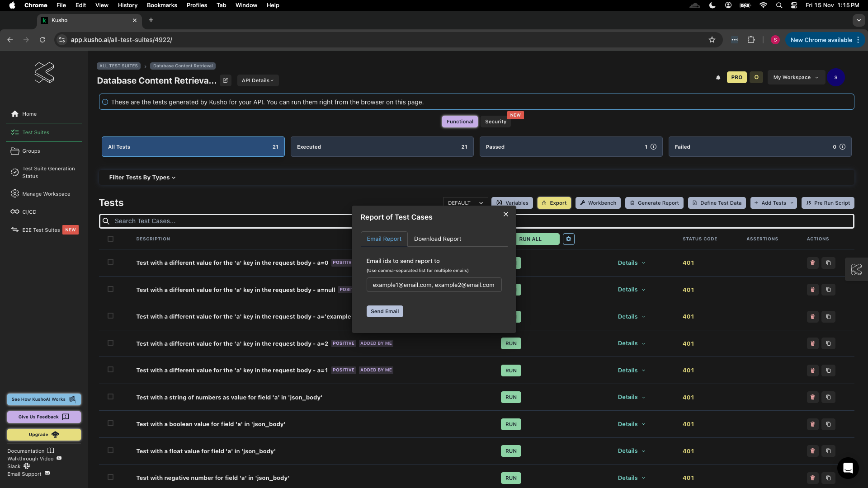Click the user avatar S in the header

(835, 77)
